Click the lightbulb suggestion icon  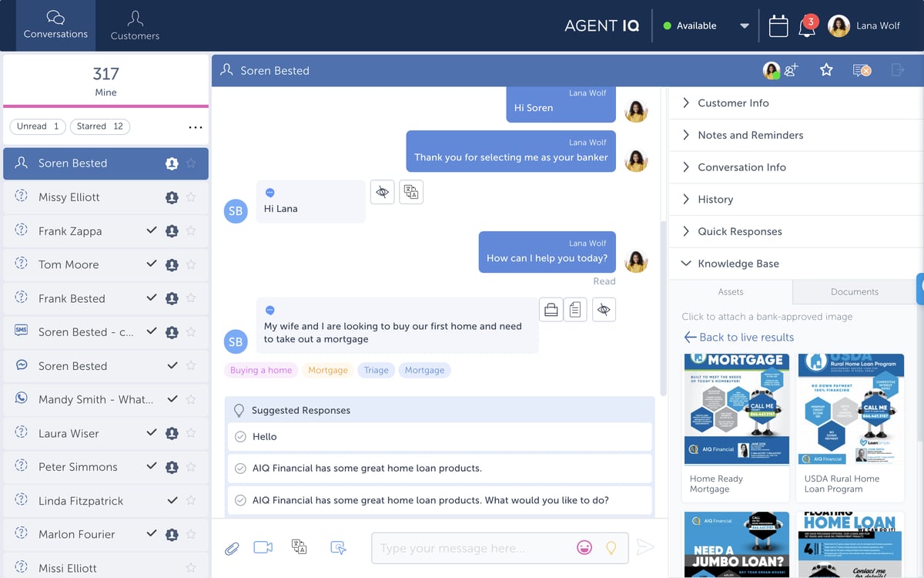tap(612, 547)
